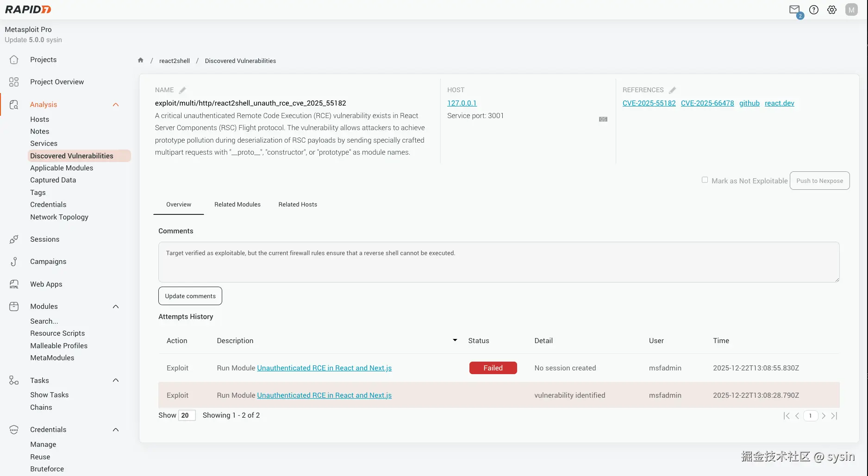Viewport: 868px width, 476px height.
Task: Click the Campaigns sidebar icon
Action: pos(13,261)
